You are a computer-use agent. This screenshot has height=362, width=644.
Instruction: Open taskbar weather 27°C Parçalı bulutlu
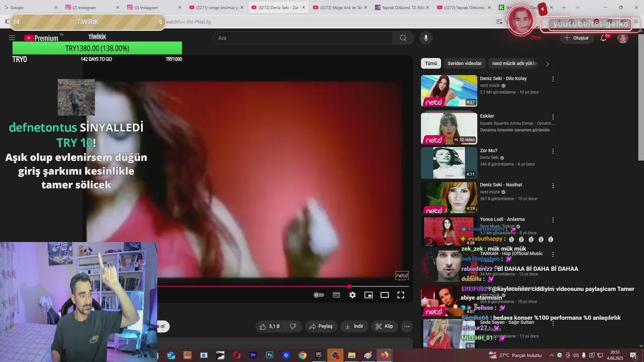point(515,355)
